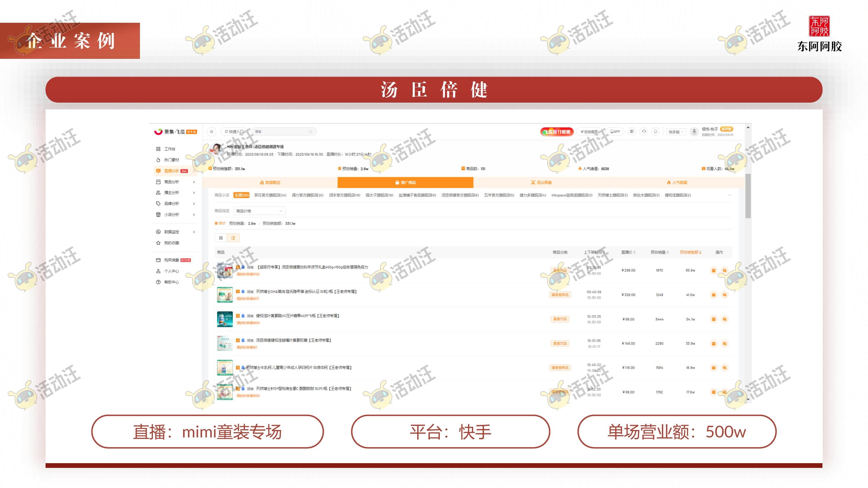The image size is (868, 488).
Task: Filter by 润本官方旗舰店(18)
Action: (x=345, y=195)
